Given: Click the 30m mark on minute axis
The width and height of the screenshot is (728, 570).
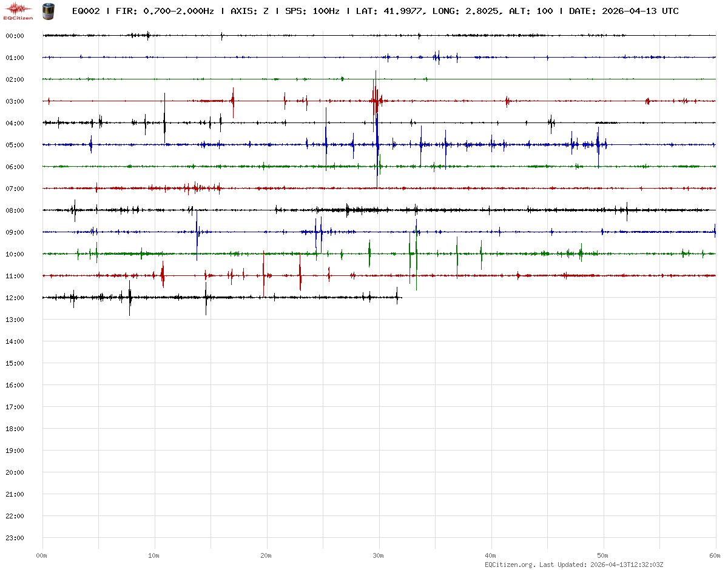Looking at the screenshot, I should [379, 555].
